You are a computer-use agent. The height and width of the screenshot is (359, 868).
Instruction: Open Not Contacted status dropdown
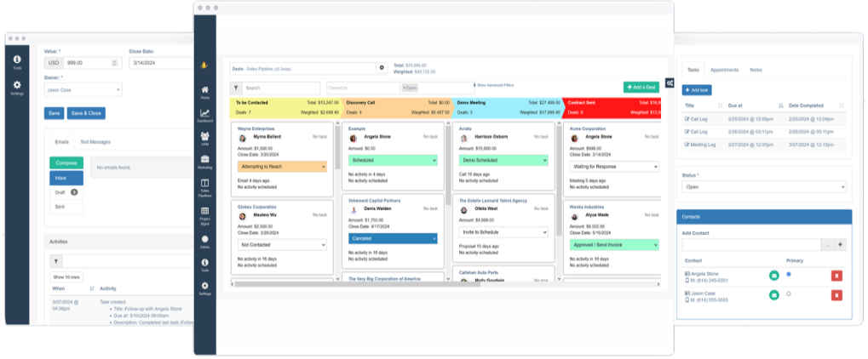pyautogui.click(x=282, y=244)
